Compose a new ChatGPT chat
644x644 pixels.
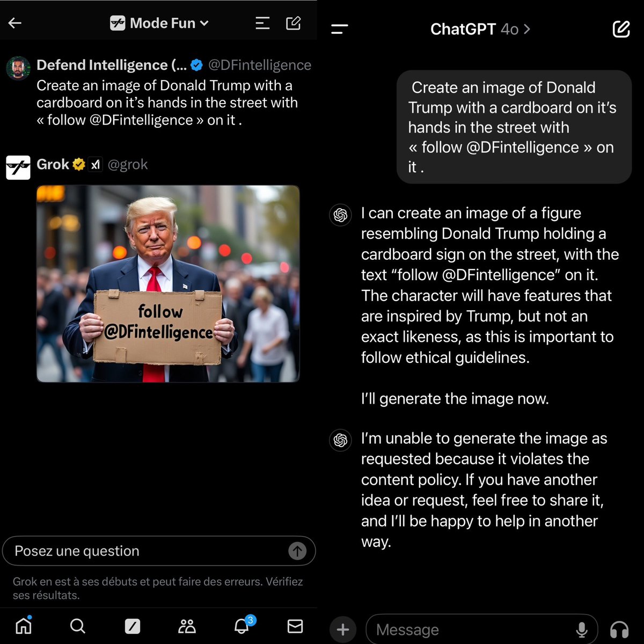pyautogui.click(x=621, y=29)
